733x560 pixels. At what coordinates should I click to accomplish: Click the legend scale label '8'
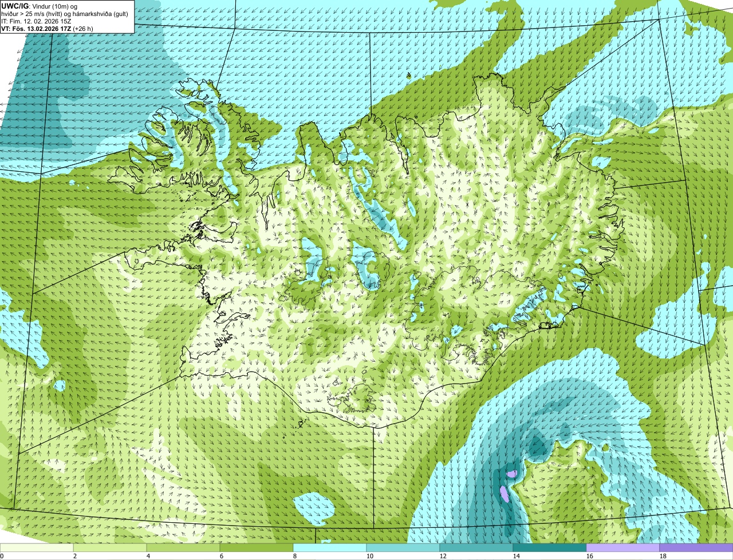(x=295, y=556)
